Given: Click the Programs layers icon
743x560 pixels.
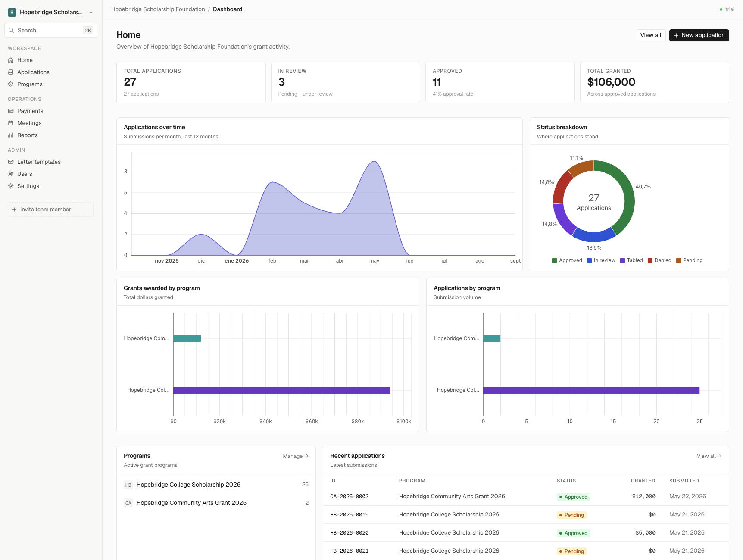Looking at the screenshot, I should (11, 84).
